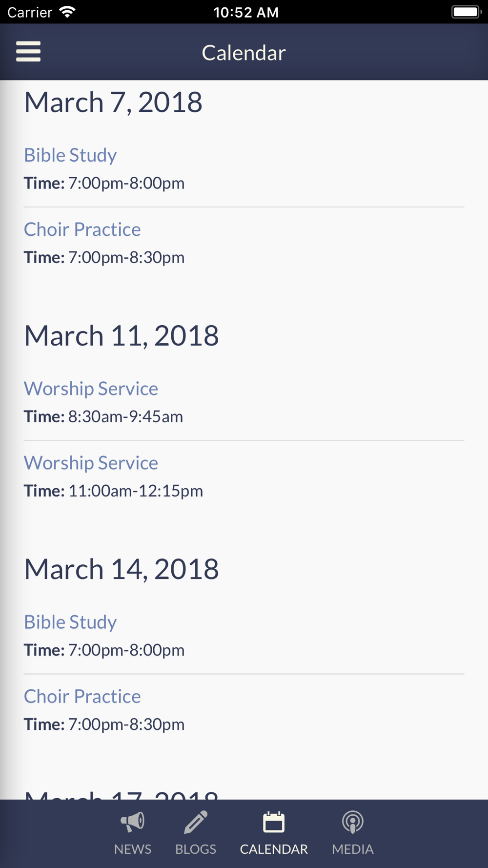Tap the Media podcast icon

click(x=353, y=822)
